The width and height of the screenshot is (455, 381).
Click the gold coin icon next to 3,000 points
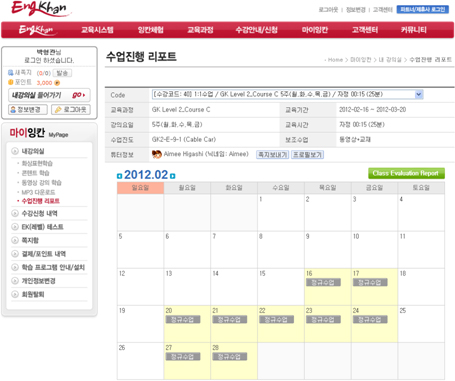click(x=57, y=83)
